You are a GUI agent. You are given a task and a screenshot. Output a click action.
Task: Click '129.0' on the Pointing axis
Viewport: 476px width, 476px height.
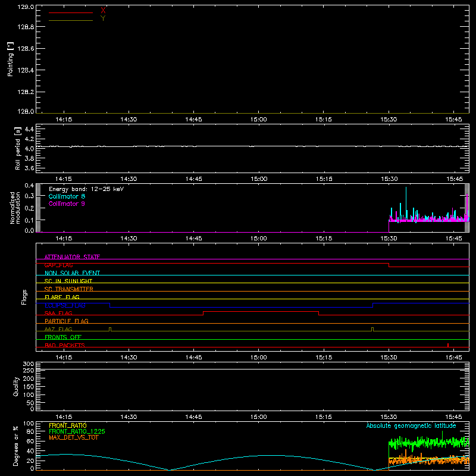click(x=26, y=7)
